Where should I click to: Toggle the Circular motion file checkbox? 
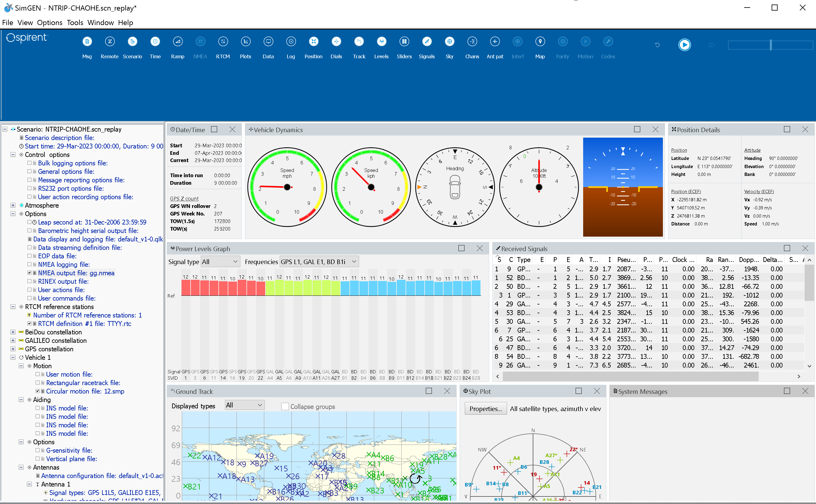pos(38,391)
